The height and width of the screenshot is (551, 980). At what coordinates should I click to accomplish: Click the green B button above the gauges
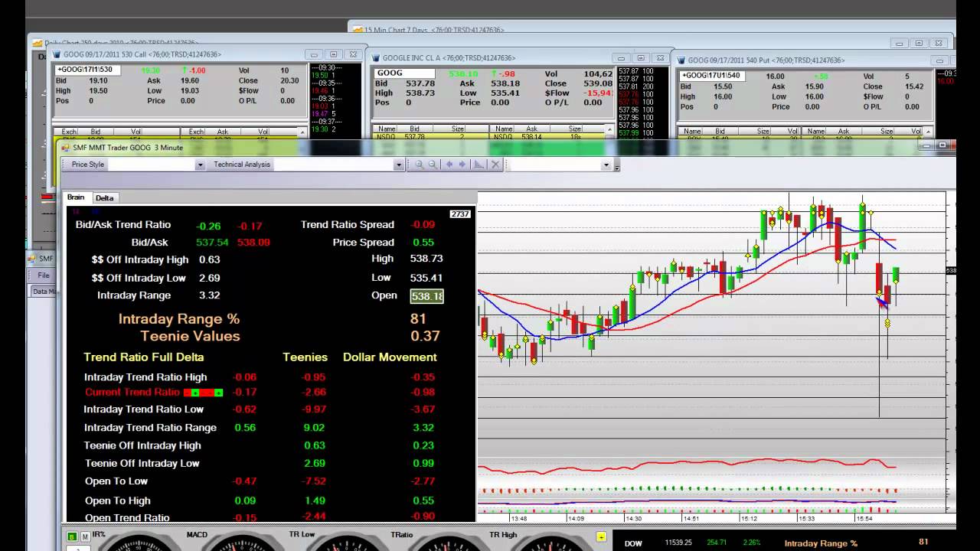[x=72, y=536]
